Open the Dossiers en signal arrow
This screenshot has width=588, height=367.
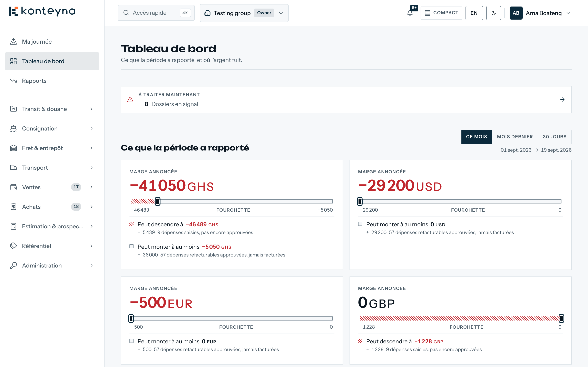pyautogui.click(x=562, y=99)
